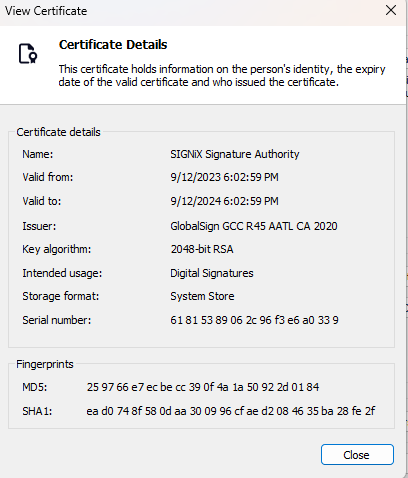Image resolution: width=408 pixels, height=478 pixels.
Task: Click the Valid from date 9/12/2023 6:02:59 PM
Action: coord(224,177)
